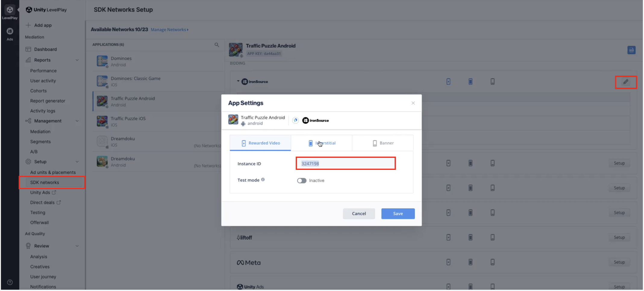Image resolution: width=644 pixels, height=291 pixels.
Task: Save the App Settings
Action: 398,214
